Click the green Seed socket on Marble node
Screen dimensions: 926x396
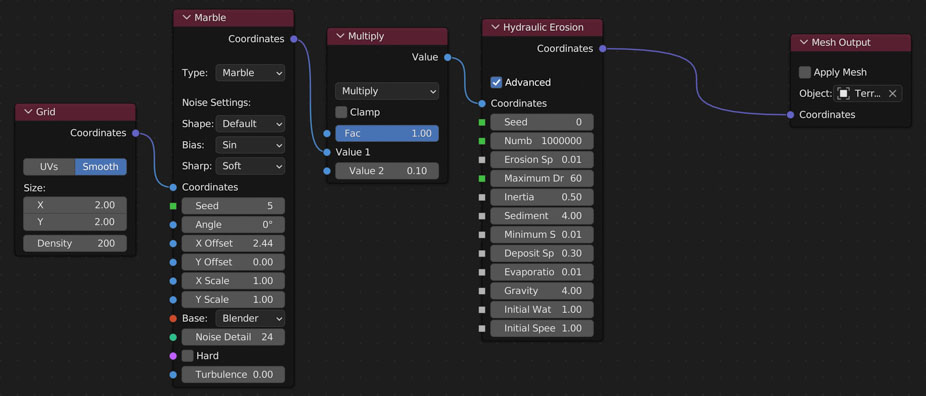pos(173,206)
